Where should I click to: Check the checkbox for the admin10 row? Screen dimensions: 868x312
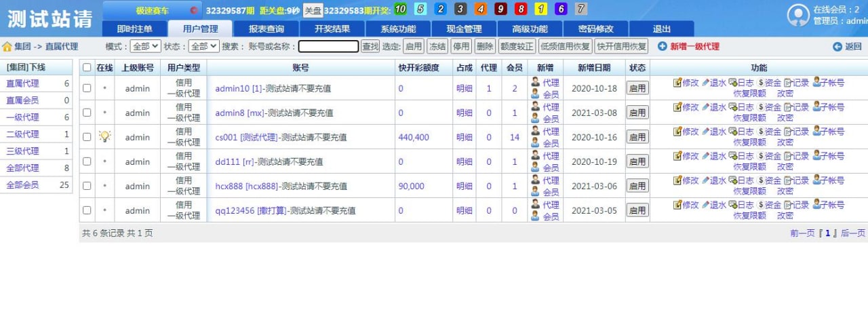87,88
